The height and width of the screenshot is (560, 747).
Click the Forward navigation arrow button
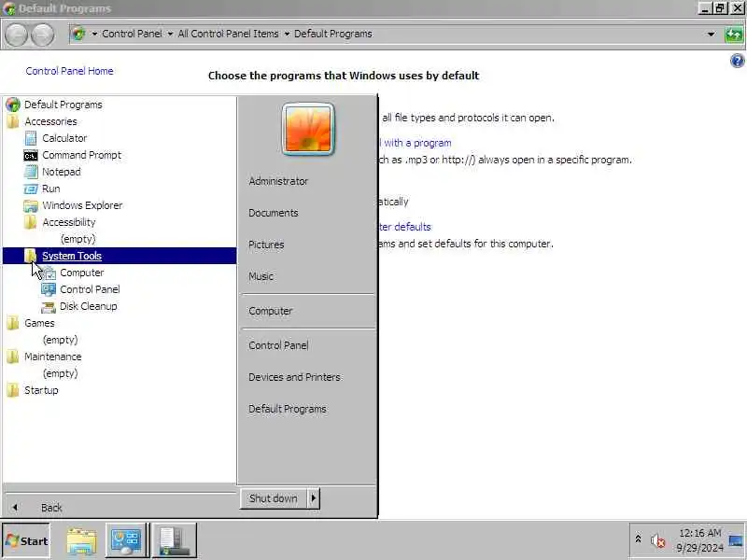[x=42, y=35]
